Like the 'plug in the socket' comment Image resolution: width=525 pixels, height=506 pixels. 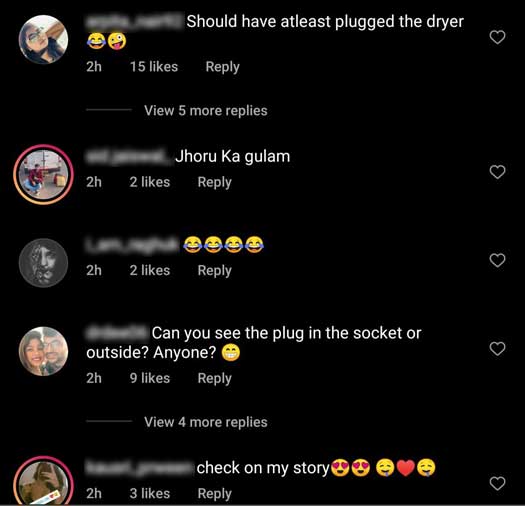click(x=497, y=349)
